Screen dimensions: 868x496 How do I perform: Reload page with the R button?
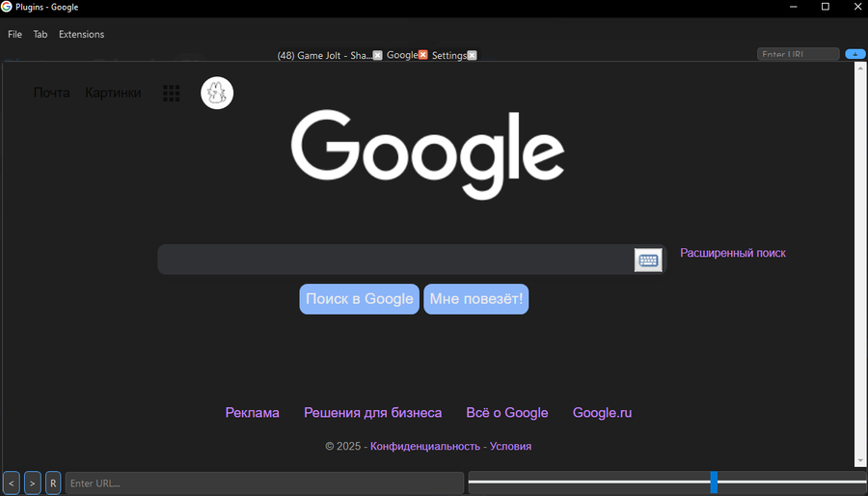click(x=53, y=483)
